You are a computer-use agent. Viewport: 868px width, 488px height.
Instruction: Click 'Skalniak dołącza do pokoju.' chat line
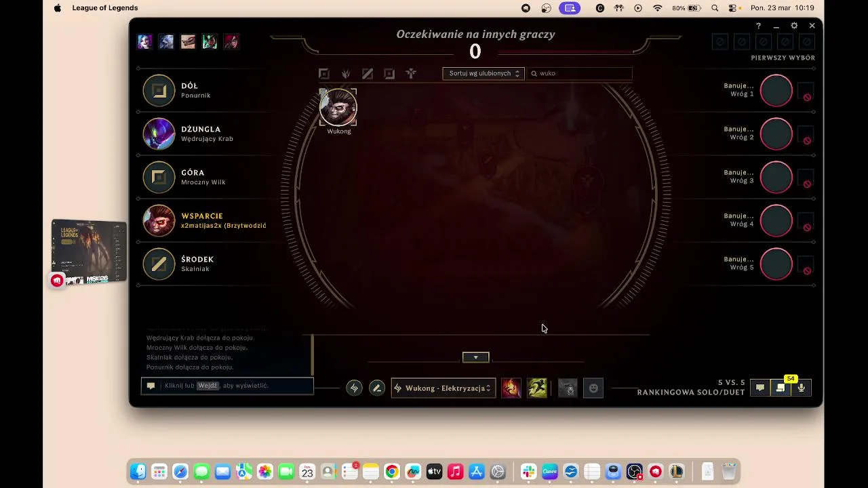coord(189,357)
